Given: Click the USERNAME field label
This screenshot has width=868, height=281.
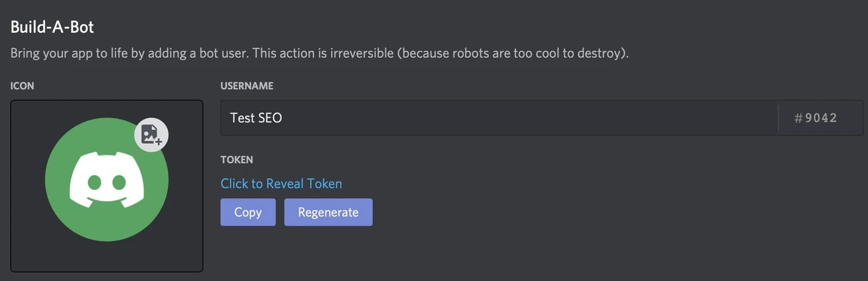Looking at the screenshot, I should (247, 86).
